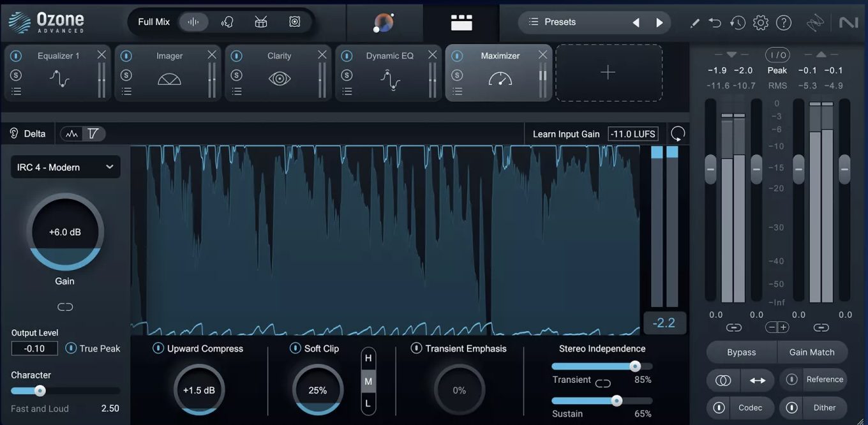Toggle the Dither power button

(791, 408)
